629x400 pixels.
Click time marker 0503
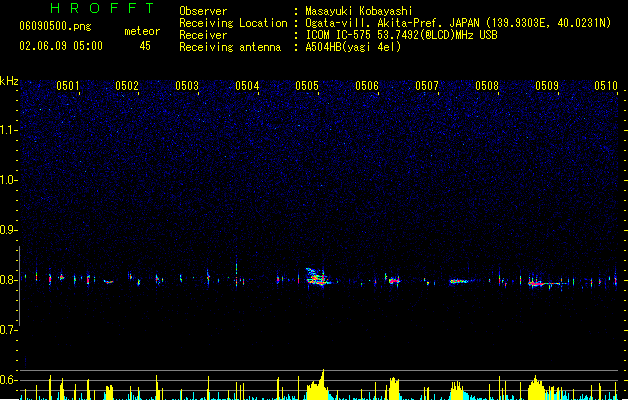click(x=187, y=86)
